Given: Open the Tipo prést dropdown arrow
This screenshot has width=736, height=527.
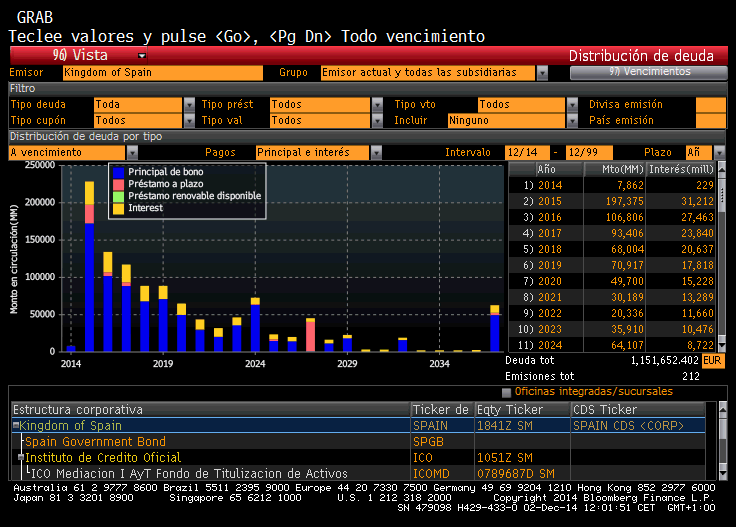Looking at the screenshot, I should point(377,105).
